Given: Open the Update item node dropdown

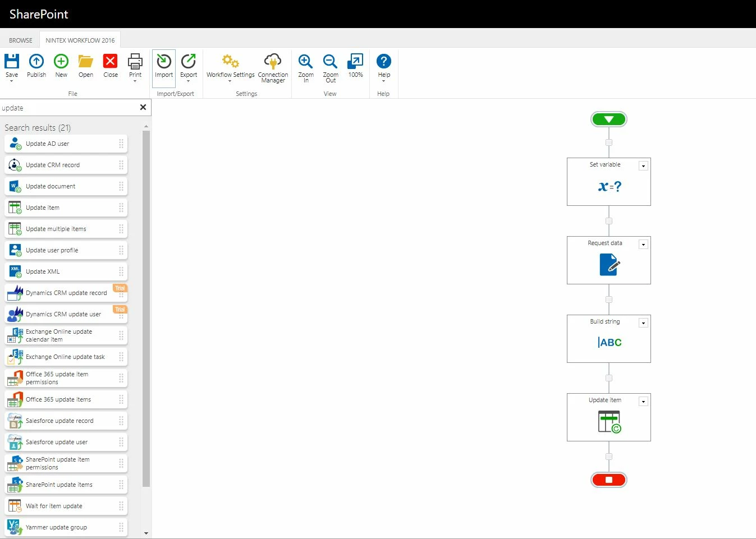Looking at the screenshot, I should pyautogui.click(x=644, y=402).
